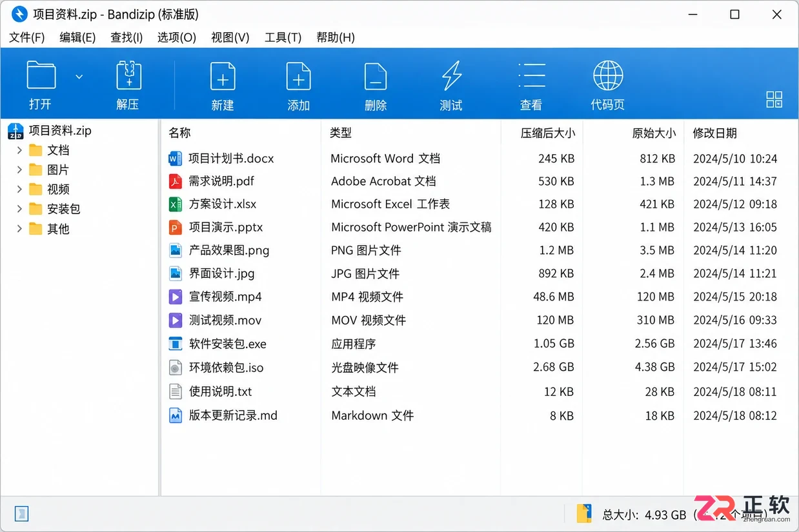Open the 文件(F) menu
The height and width of the screenshot is (532, 799).
pos(27,37)
